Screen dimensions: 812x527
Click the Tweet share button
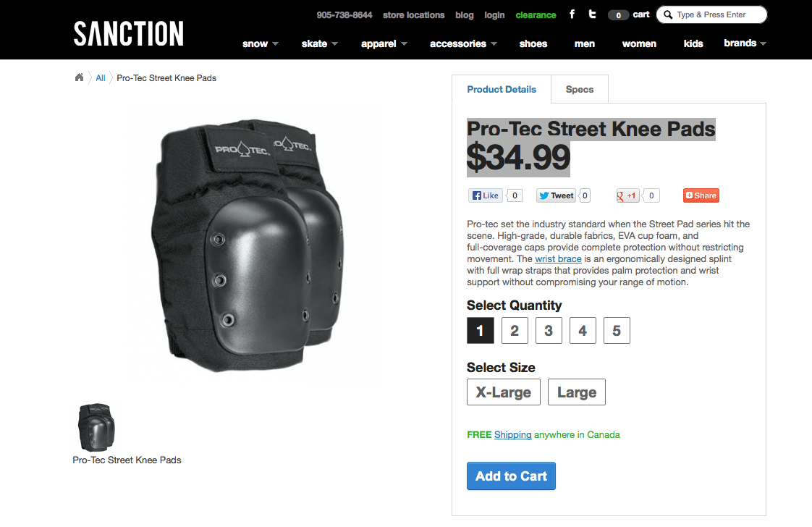556,195
